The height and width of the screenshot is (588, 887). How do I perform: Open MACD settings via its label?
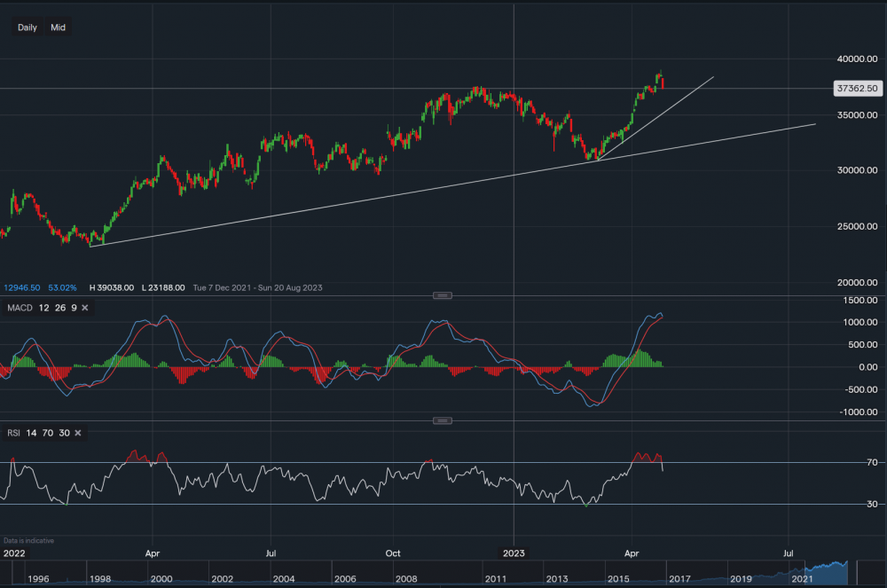[x=20, y=308]
